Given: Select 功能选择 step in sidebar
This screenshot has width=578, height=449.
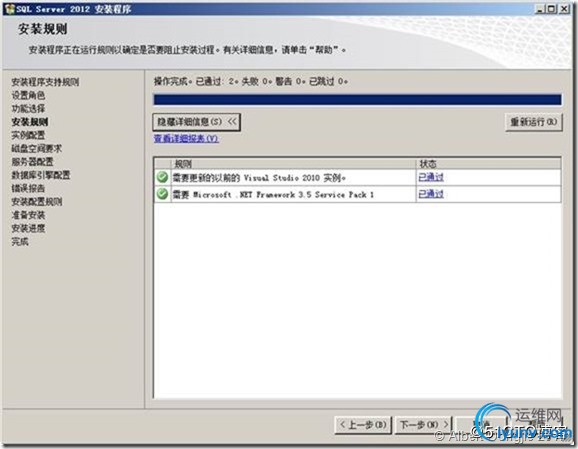Looking at the screenshot, I should [x=28, y=108].
